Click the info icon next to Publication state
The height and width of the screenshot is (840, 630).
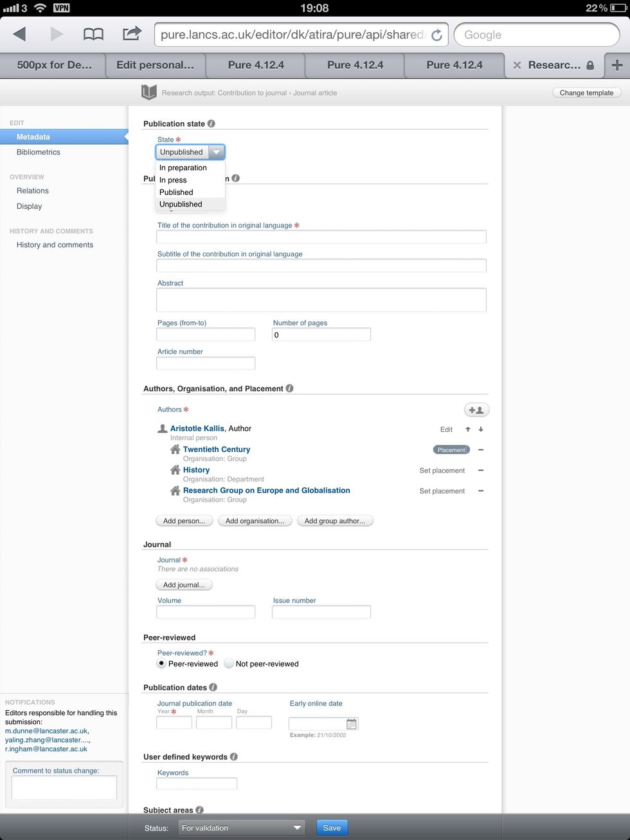(x=211, y=123)
